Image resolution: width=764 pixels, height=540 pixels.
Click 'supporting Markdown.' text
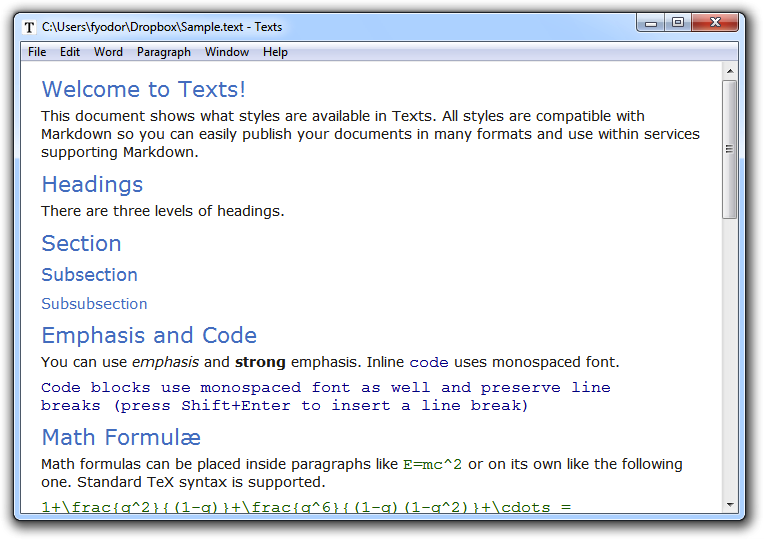pyautogui.click(x=119, y=152)
